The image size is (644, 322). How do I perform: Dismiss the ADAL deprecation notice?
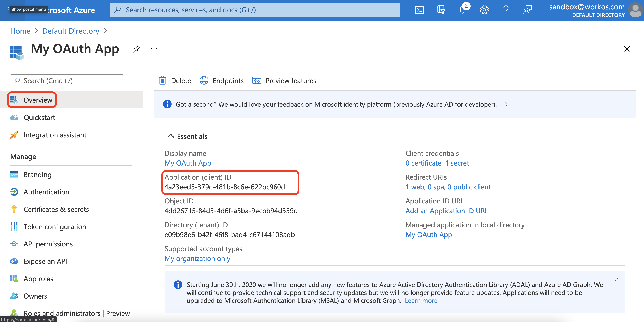[x=616, y=280]
